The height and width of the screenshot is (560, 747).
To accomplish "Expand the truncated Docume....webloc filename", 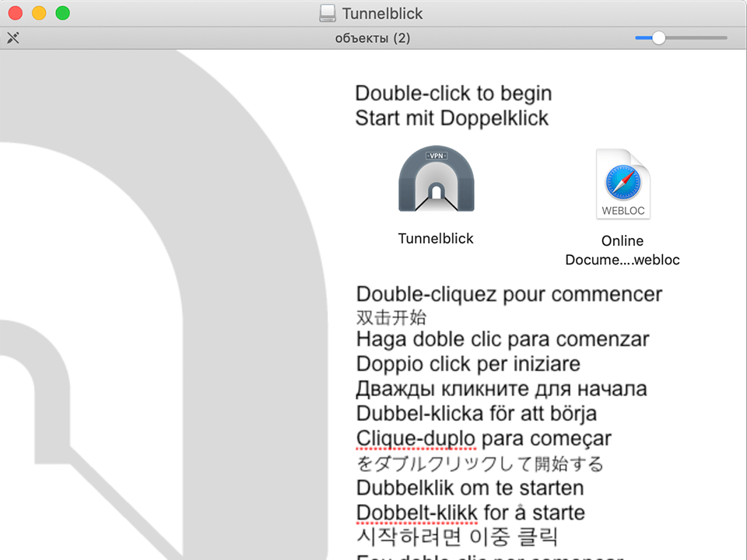I will 622,260.
